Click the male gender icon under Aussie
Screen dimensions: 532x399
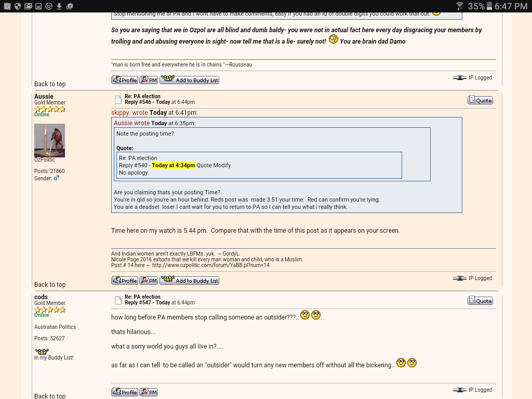tap(57, 178)
